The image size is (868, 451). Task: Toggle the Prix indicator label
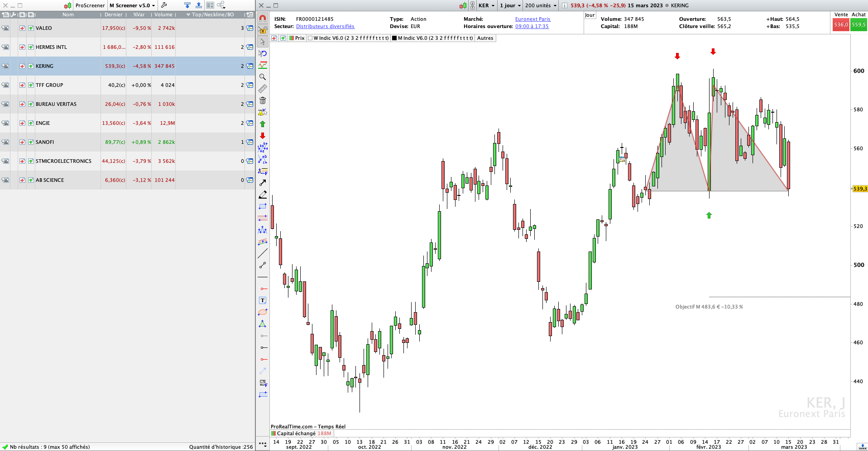pyautogui.click(x=297, y=38)
